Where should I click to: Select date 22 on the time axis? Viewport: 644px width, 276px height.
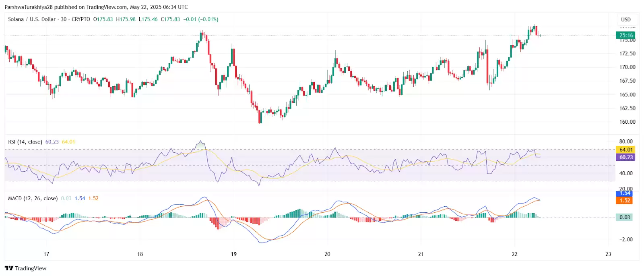point(514,254)
